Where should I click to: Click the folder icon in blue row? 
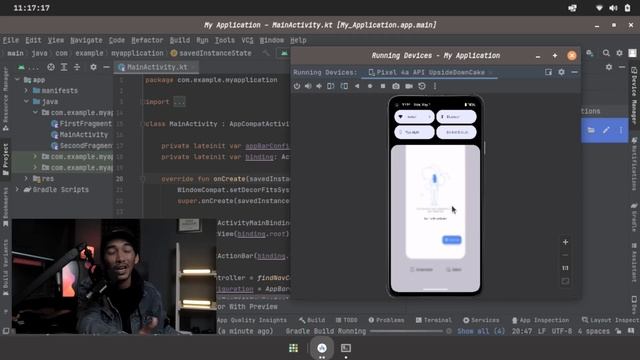click(x=591, y=130)
